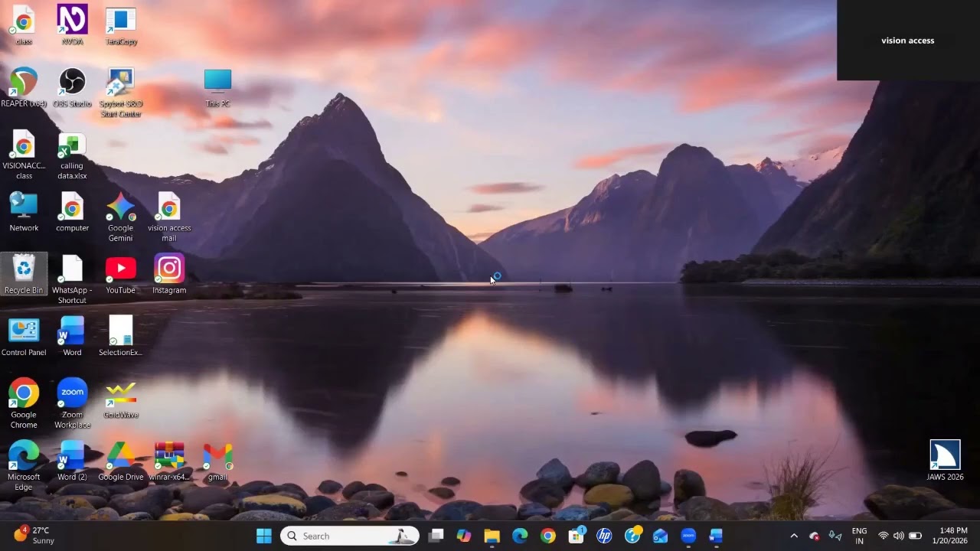Open File Explorer from the taskbar
Image resolution: width=980 pixels, height=551 pixels.
tap(492, 536)
